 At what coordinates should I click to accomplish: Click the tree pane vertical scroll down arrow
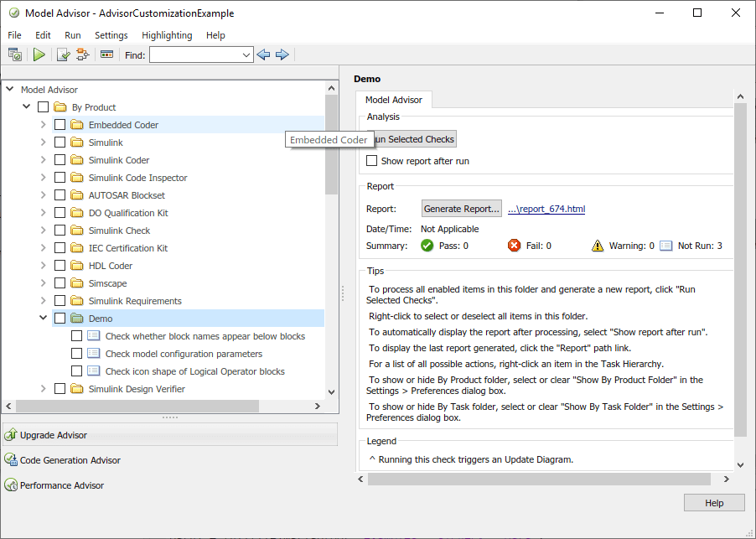coord(331,392)
